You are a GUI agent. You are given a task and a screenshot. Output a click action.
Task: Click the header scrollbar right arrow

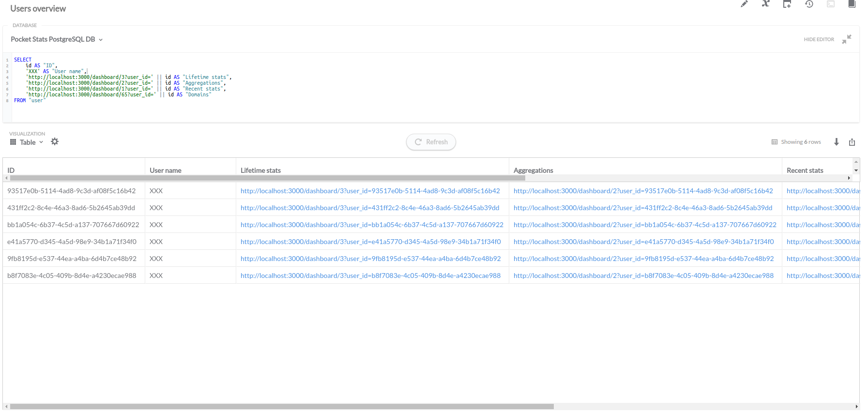click(x=849, y=178)
